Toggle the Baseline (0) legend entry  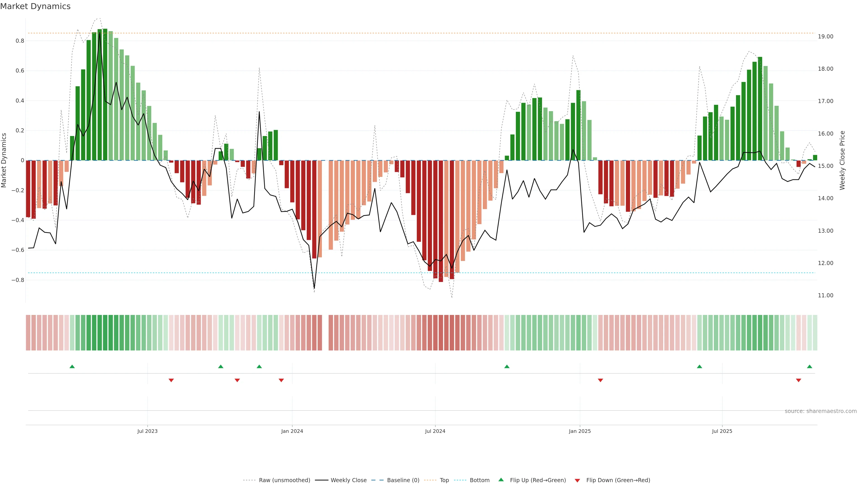(403, 480)
